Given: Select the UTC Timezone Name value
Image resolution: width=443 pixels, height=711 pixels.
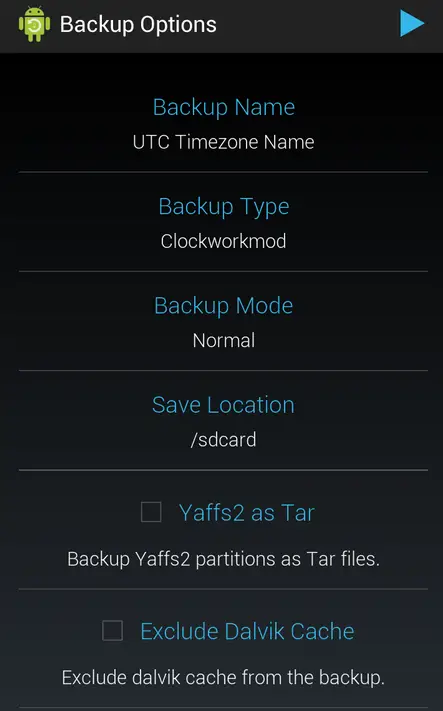Looking at the screenshot, I should click(x=223, y=142).
